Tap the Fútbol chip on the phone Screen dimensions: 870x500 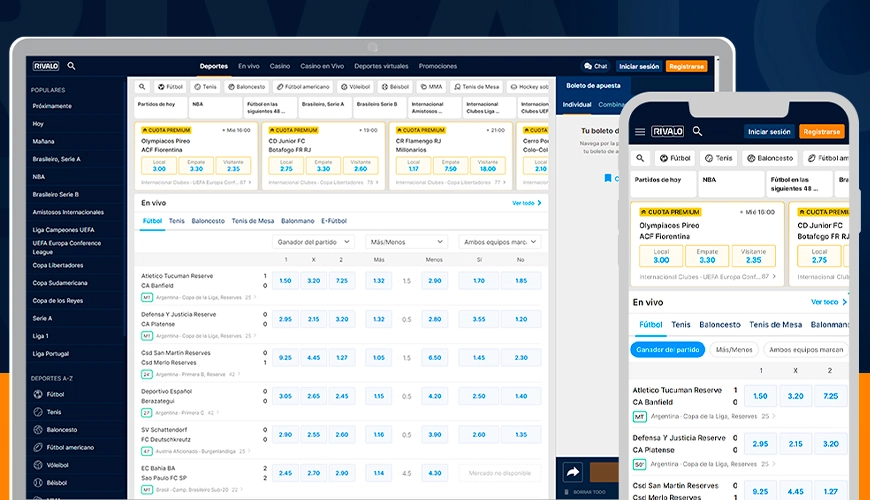(675, 158)
